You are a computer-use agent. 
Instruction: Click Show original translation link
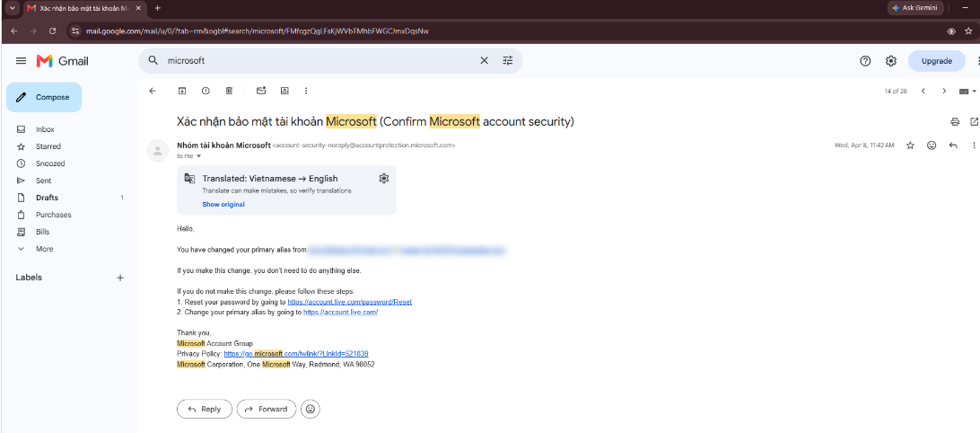(x=223, y=205)
